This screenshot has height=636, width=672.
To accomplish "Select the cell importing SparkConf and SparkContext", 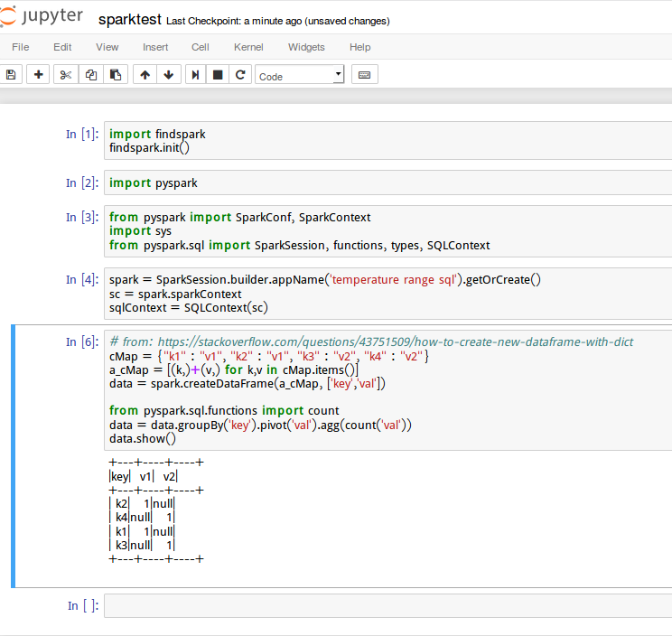I will [x=387, y=231].
